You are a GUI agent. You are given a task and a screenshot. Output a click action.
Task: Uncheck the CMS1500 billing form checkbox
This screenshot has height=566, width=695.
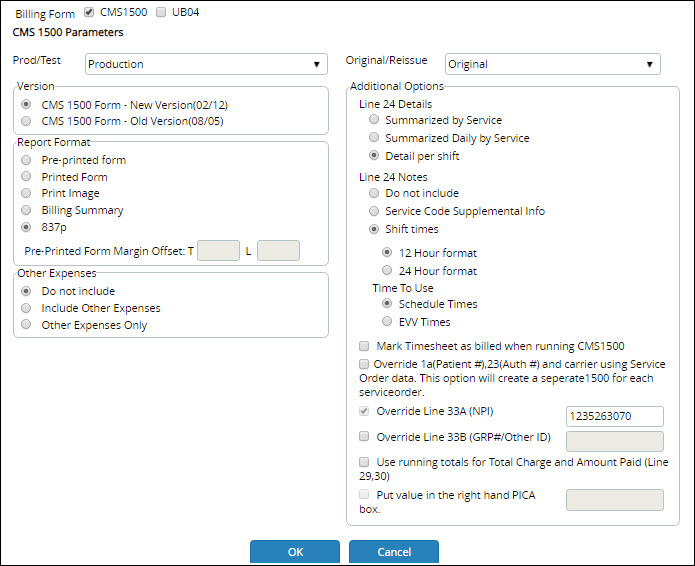coord(89,12)
